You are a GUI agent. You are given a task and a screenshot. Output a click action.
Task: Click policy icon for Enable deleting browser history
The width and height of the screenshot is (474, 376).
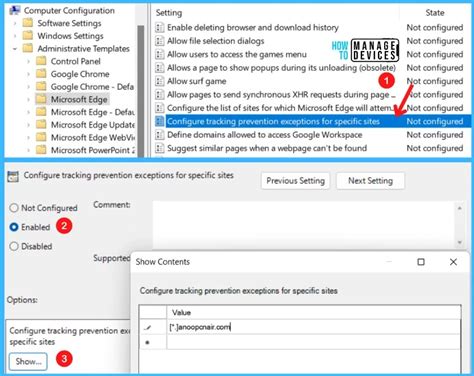tap(160, 27)
